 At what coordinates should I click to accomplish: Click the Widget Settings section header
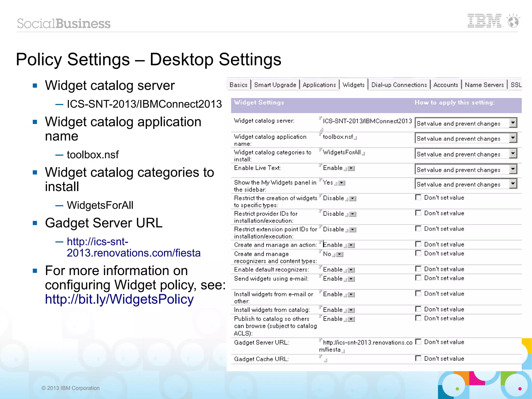pos(259,102)
